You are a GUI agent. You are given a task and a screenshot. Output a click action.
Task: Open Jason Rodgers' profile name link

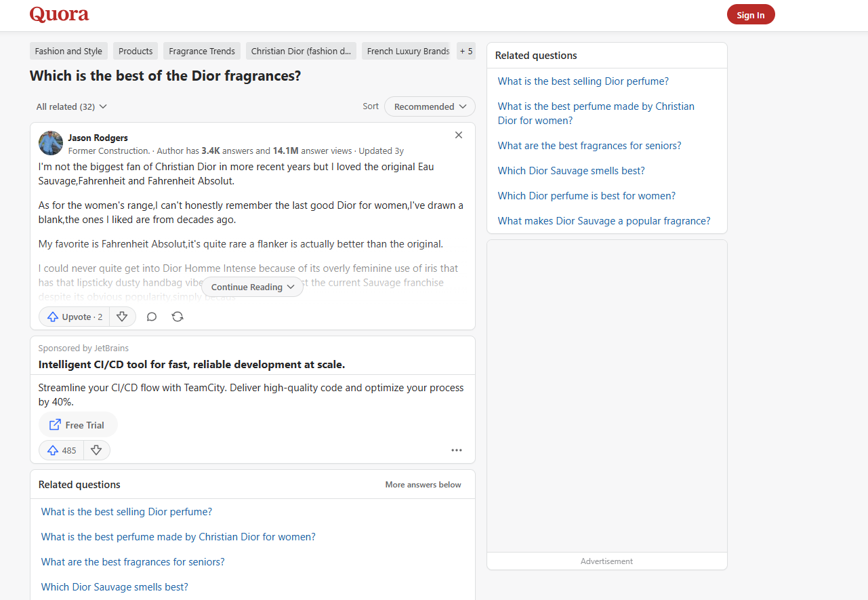[98, 138]
